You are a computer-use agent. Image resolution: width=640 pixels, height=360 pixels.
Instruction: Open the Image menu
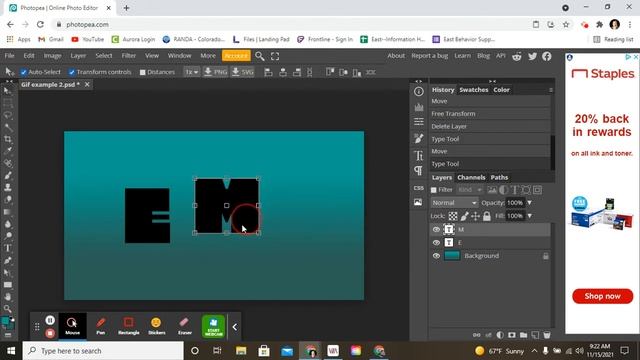(x=52, y=56)
